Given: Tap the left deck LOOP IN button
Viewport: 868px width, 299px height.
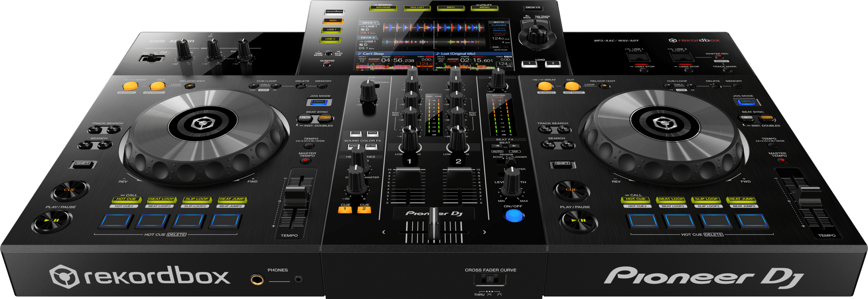Looking at the screenshot, I should coord(131,86).
